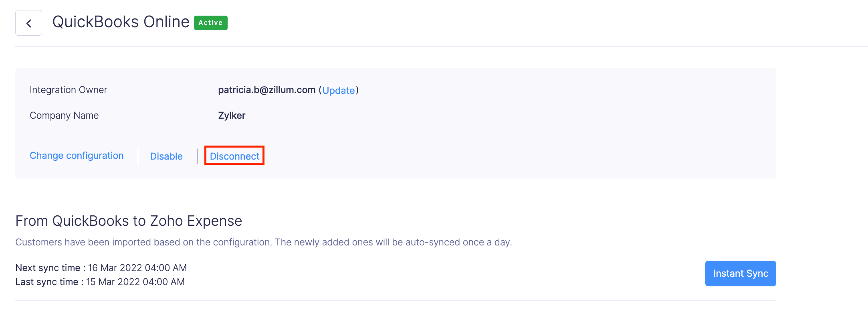Disconnect the QuickBooks Online integration

coord(234,156)
